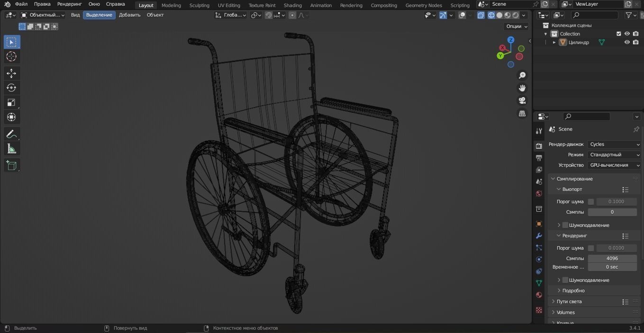Choose the Add Cube tool
Viewport: 644px width, 333px height.
point(12,165)
